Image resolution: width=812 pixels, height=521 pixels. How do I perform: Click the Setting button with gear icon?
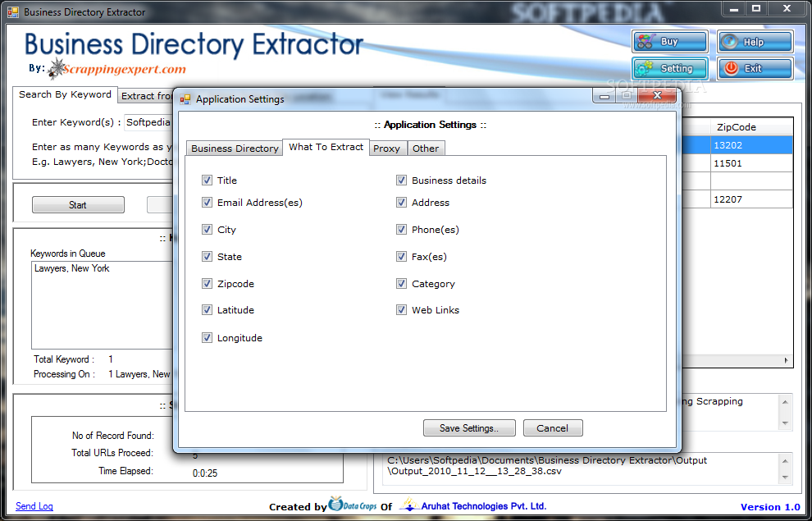[x=669, y=68]
